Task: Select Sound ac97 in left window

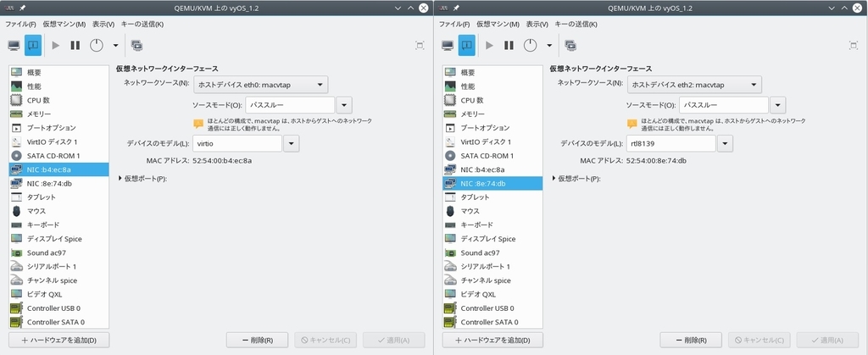Action: pos(58,252)
